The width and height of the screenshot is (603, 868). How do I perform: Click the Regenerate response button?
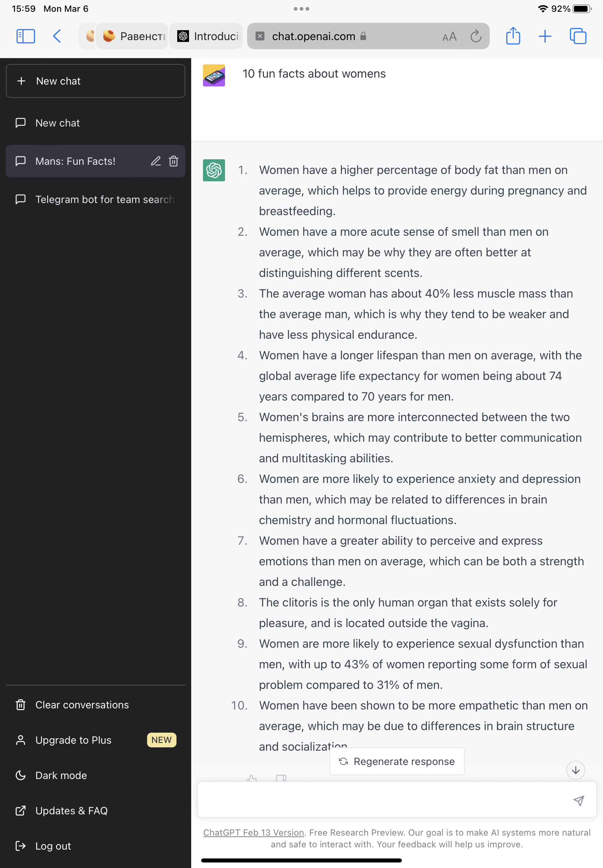click(397, 761)
